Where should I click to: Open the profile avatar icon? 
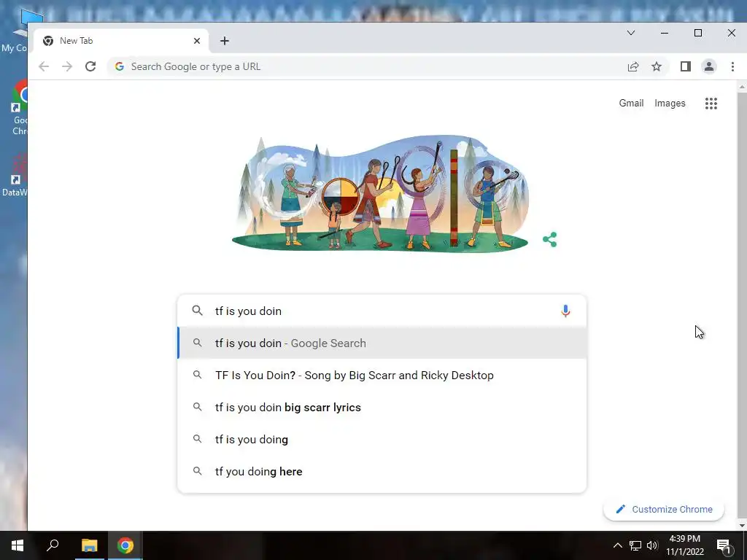tap(709, 66)
